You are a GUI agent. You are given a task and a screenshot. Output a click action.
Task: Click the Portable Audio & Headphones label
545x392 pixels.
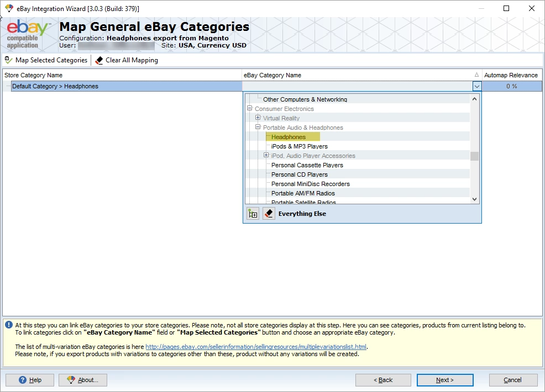[303, 128]
